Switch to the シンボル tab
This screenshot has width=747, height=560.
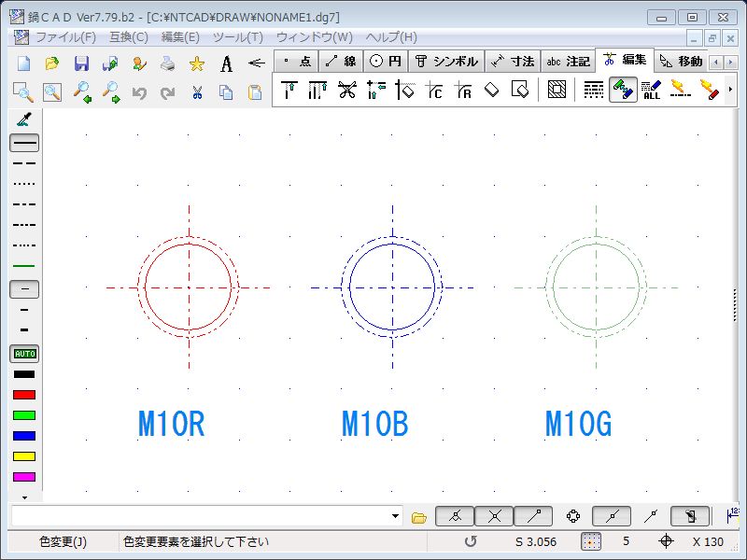point(446,62)
